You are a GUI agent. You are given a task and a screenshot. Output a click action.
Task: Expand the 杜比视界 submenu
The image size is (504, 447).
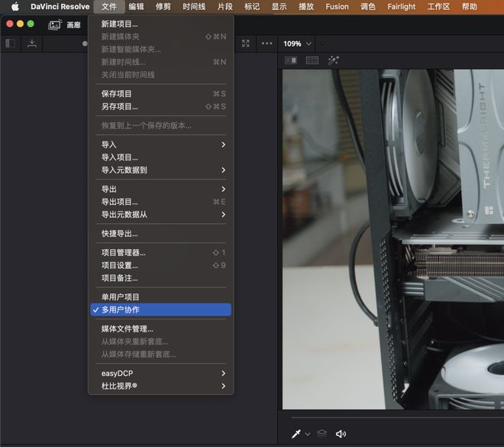click(160, 386)
